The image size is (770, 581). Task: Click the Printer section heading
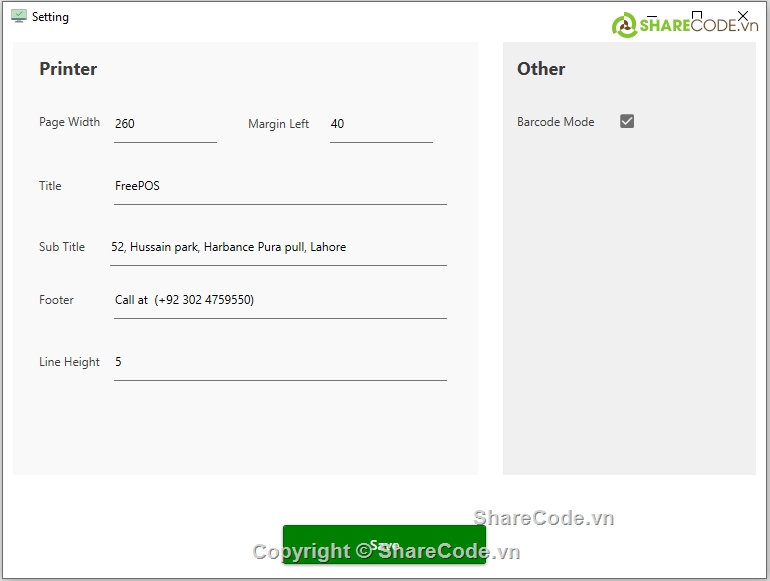pyautogui.click(x=68, y=69)
